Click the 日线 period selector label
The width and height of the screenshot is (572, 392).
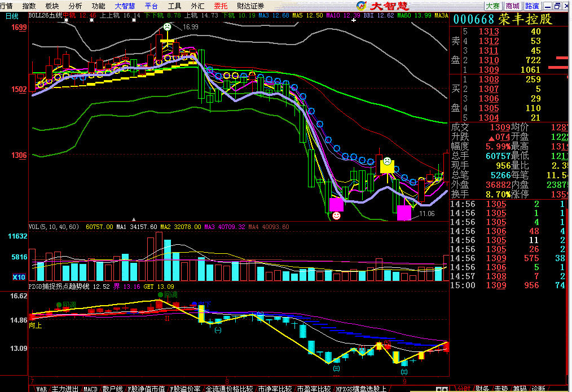coord(12,16)
